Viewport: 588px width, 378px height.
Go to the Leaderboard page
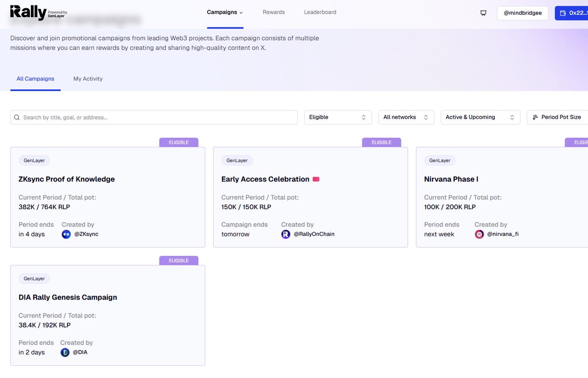pos(320,12)
